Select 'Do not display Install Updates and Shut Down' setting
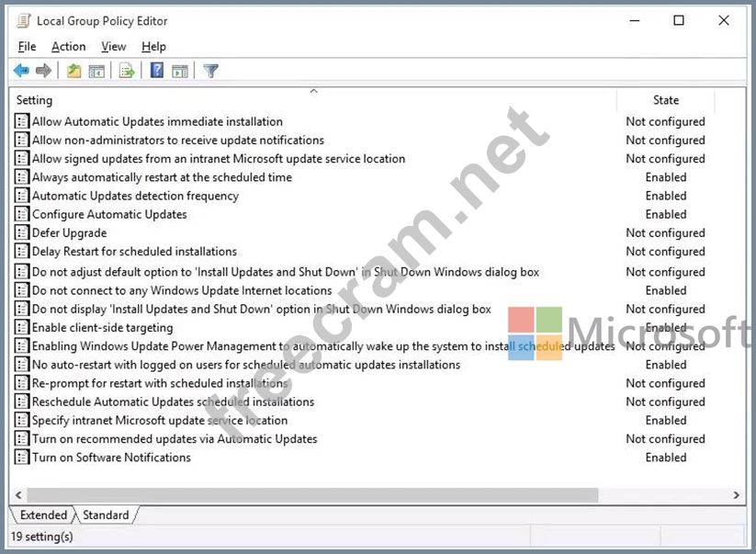Viewport: 756px width, 554px height. [x=261, y=309]
